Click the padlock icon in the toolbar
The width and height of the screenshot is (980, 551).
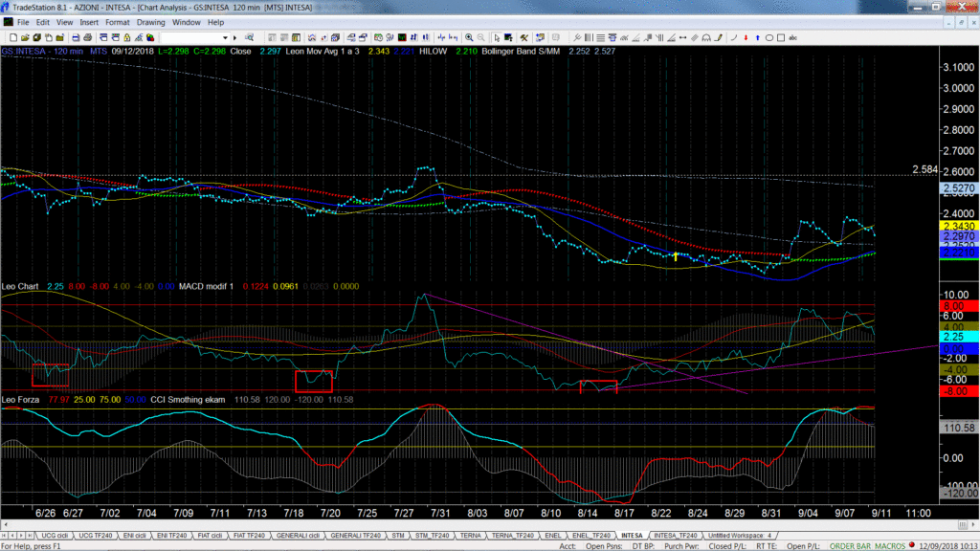click(x=127, y=38)
